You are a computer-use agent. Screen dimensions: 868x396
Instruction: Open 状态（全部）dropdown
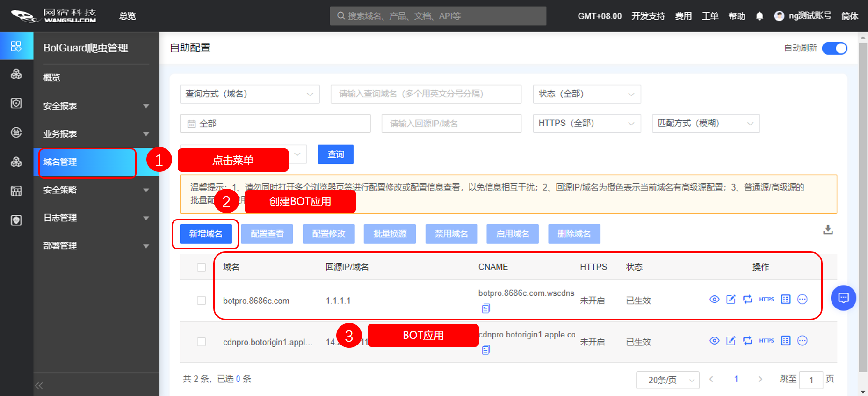point(587,94)
